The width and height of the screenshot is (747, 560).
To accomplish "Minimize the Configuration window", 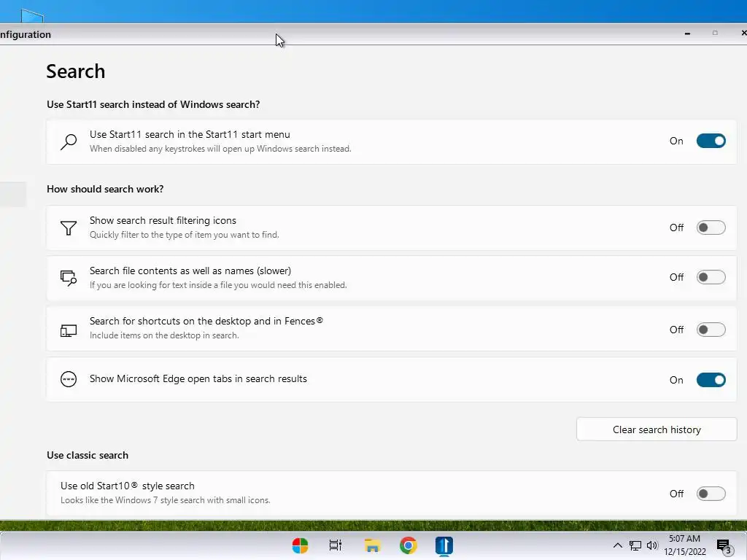I will pos(687,34).
